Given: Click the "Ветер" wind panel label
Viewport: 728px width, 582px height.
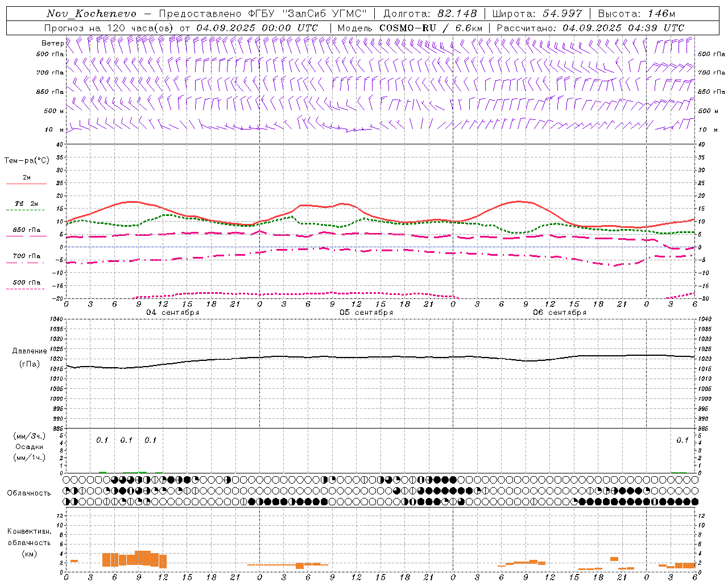Looking at the screenshot, I should [x=52, y=43].
